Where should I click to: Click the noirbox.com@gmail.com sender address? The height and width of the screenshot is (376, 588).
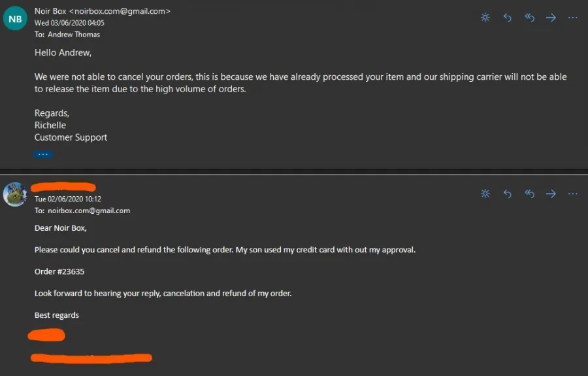[120, 11]
